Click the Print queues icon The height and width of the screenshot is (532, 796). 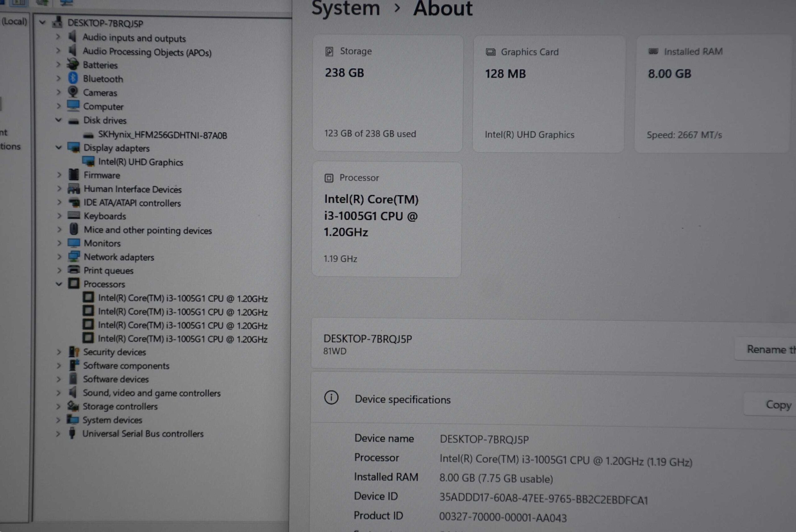point(74,270)
